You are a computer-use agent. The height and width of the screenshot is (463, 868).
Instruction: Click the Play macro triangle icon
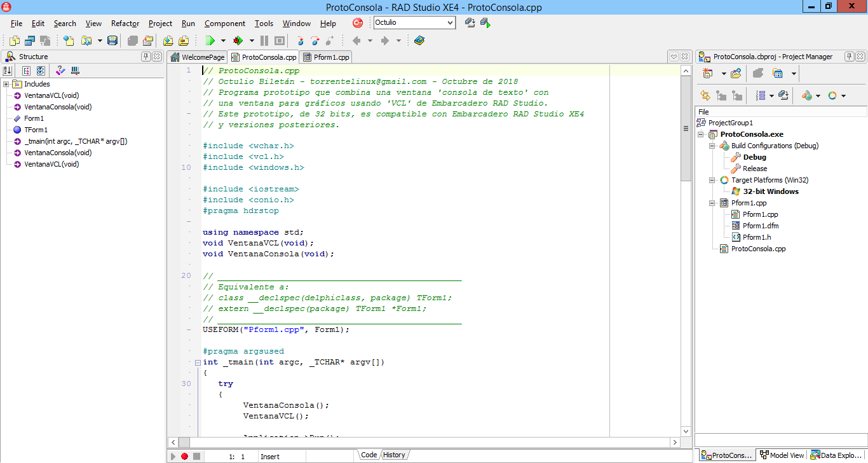[x=173, y=456]
